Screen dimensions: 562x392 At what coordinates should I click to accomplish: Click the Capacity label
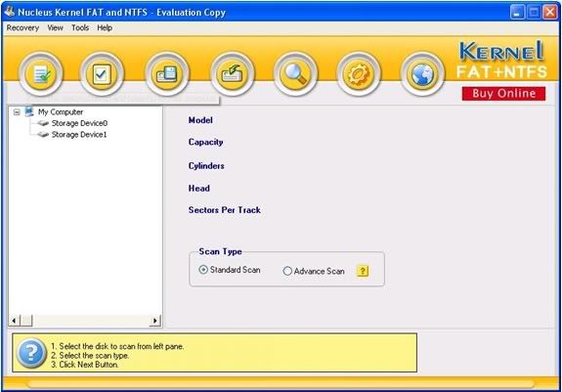coord(205,143)
